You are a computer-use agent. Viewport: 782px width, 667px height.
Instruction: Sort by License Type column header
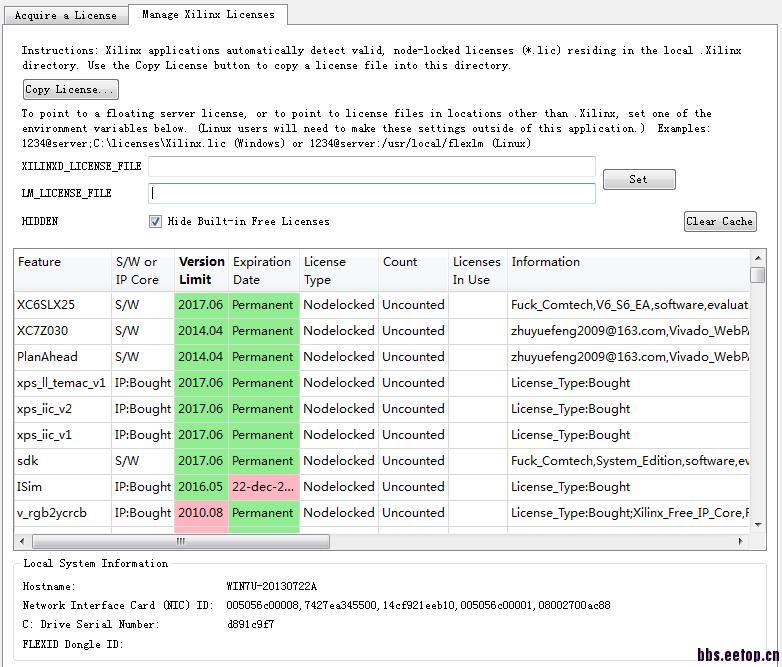(339, 270)
